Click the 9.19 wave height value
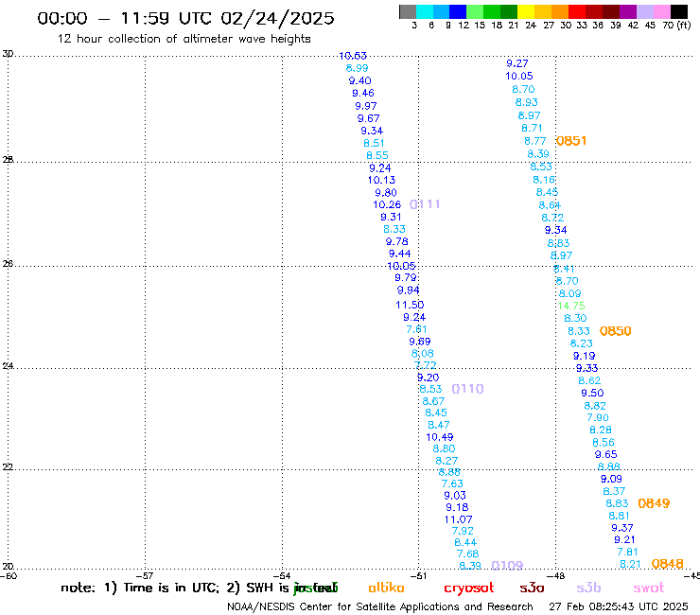 coord(585,356)
